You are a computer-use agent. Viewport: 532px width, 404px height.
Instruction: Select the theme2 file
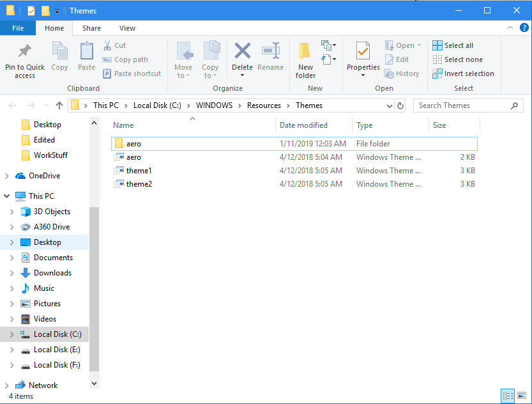[x=294, y=184]
